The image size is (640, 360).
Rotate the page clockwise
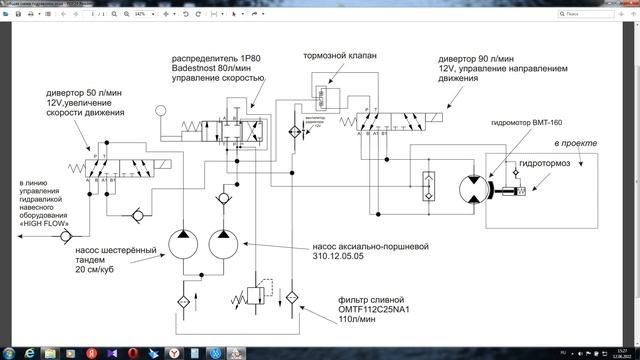click(x=198, y=14)
